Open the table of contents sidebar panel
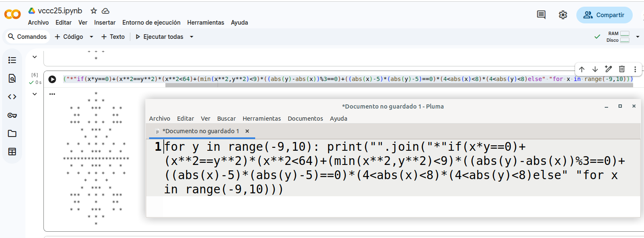 (x=12, y=61)
